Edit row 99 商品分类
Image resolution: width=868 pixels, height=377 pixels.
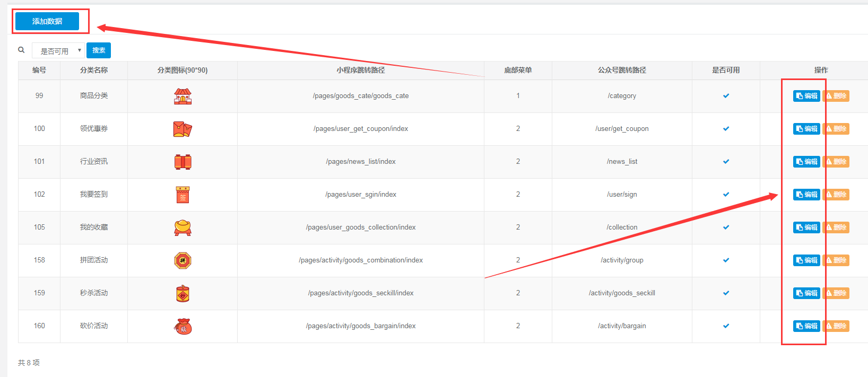point(806,96)
